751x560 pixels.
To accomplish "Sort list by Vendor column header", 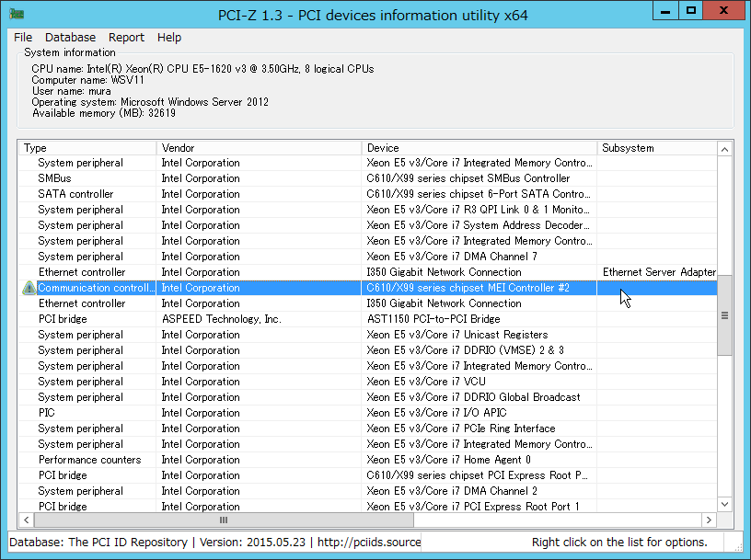I will (260, 148).
